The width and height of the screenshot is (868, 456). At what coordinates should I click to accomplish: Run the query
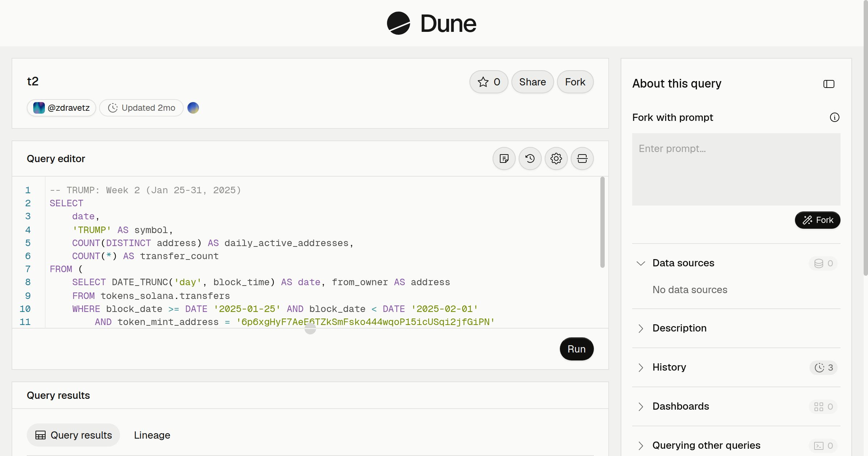click(576, 349)
